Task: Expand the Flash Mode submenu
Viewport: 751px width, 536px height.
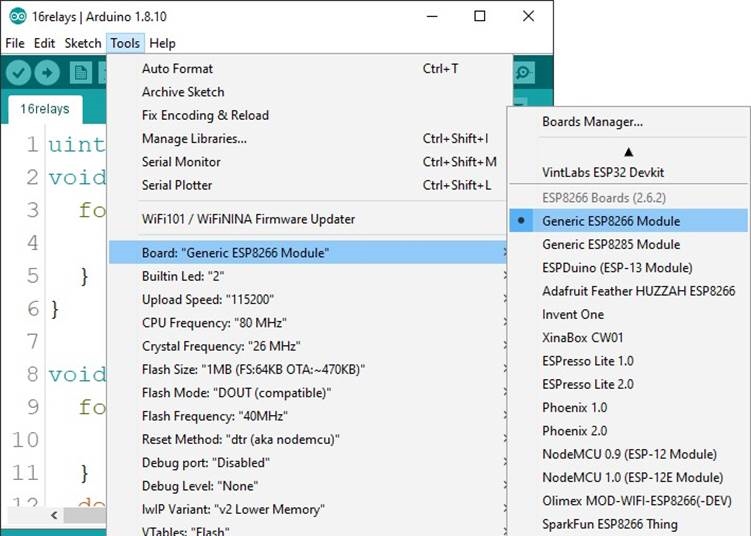Action: point(307,393)
